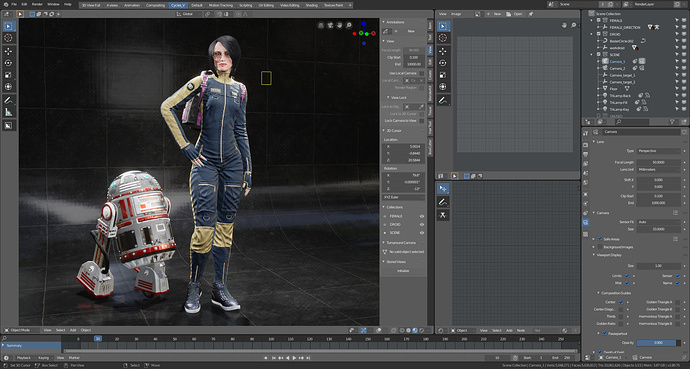Select the Measure tool in 3D viewport
Image resolution: width=690 pixels, height=369 pixels.
(x=8, y=112)
